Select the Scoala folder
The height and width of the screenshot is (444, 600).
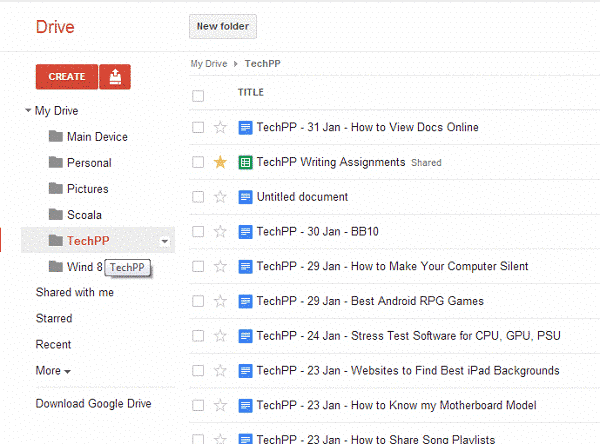tap(84, 215)
